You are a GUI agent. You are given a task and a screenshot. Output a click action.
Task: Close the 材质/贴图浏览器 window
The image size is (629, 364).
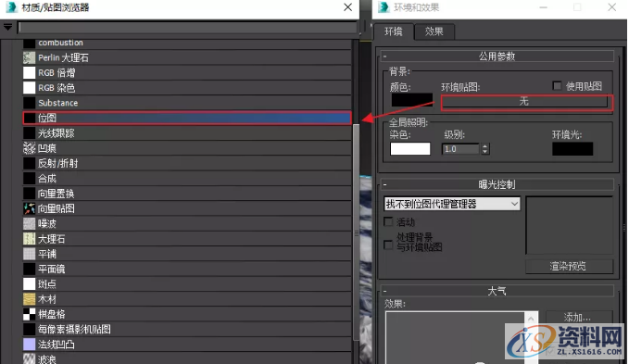click(x=347, y=7)
